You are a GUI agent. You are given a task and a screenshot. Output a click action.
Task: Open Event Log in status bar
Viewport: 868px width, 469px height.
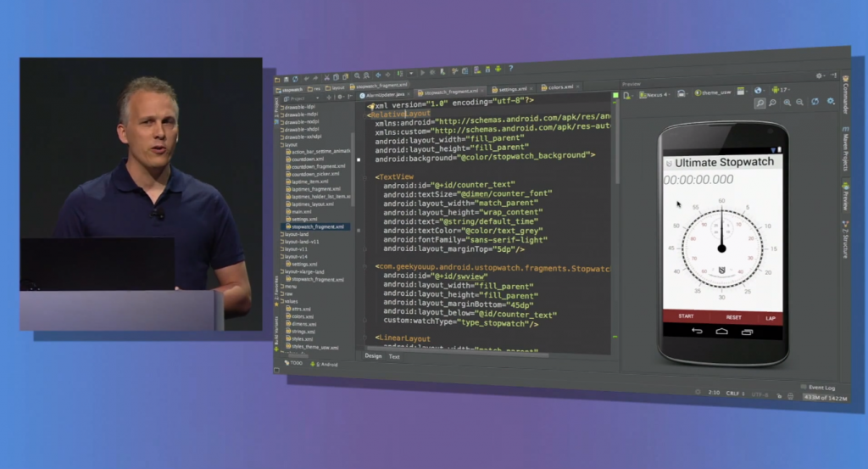pyautogui.click(x=818, y=387)
